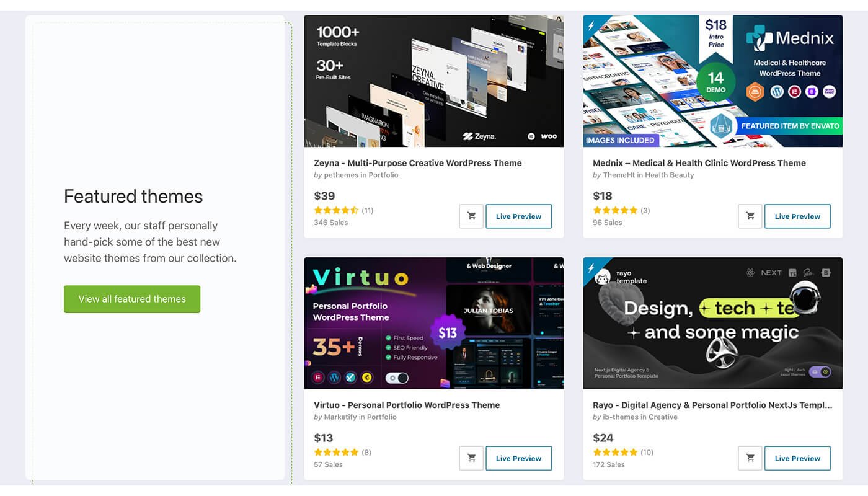
Task: Open Zeyna Multi-Purpose Creative theme title link
Action: pyautogui.click(x=418, y=163)
